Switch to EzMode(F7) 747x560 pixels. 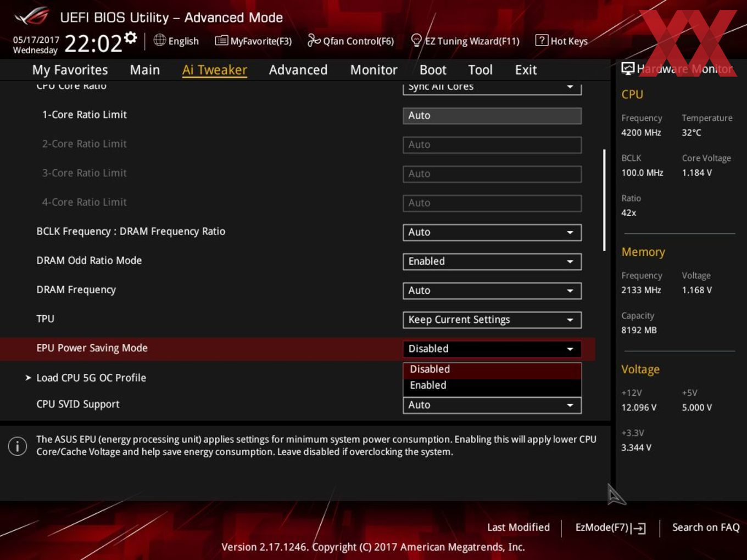pos(610,528)
